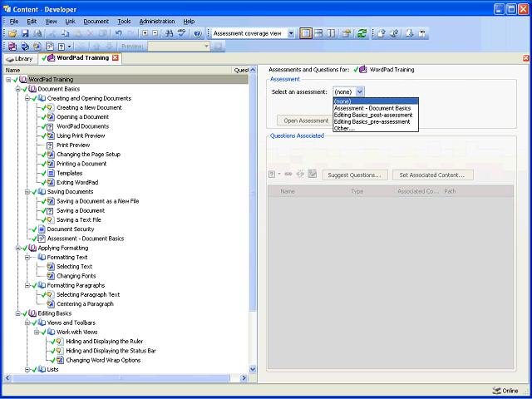Choose Other... from assessment list
Screen dimensions: 532x399
click(x=376, y=128)
